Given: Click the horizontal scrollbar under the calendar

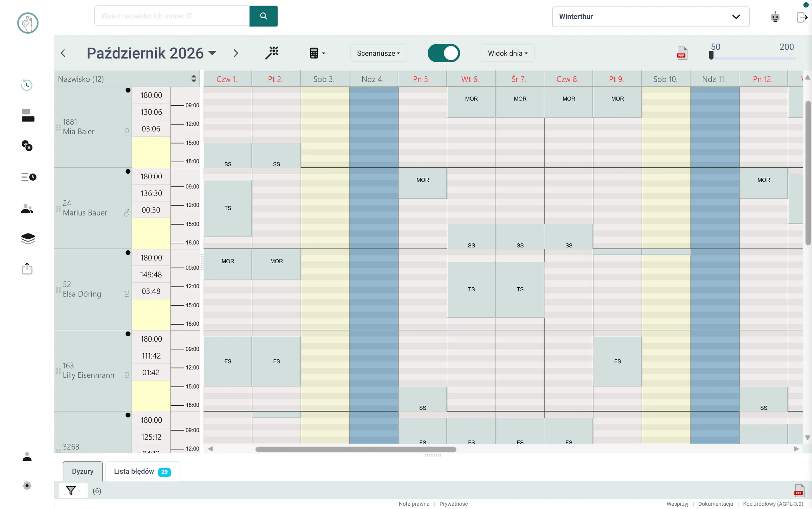Looking at the screenshot, I should click(356, 449).
